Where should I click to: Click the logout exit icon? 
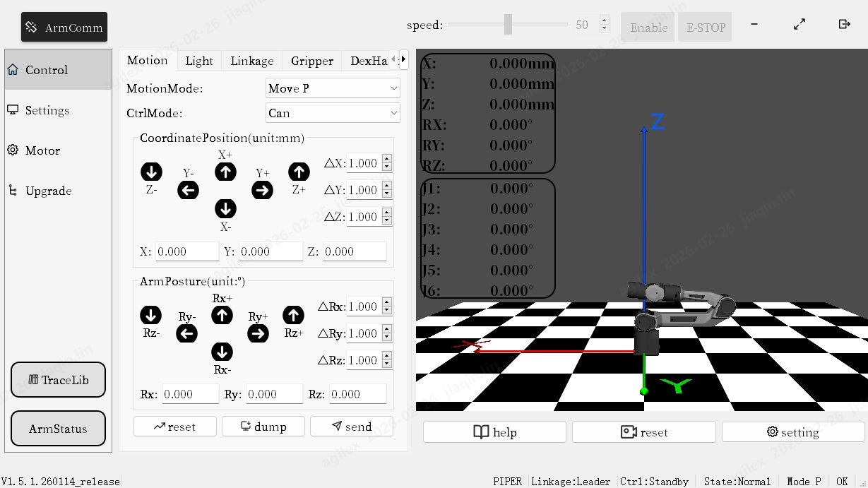844,25
